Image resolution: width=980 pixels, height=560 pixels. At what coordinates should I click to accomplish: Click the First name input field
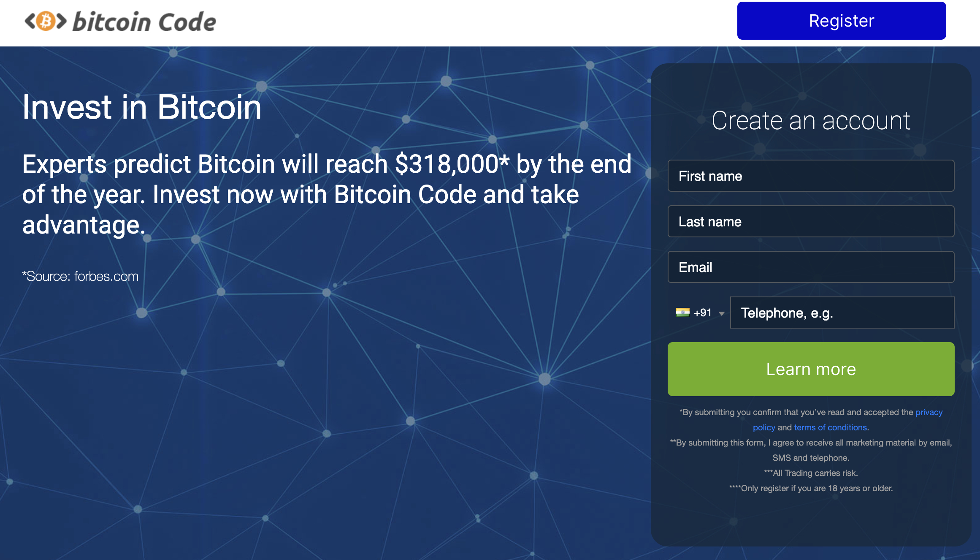tap(810, 175)
